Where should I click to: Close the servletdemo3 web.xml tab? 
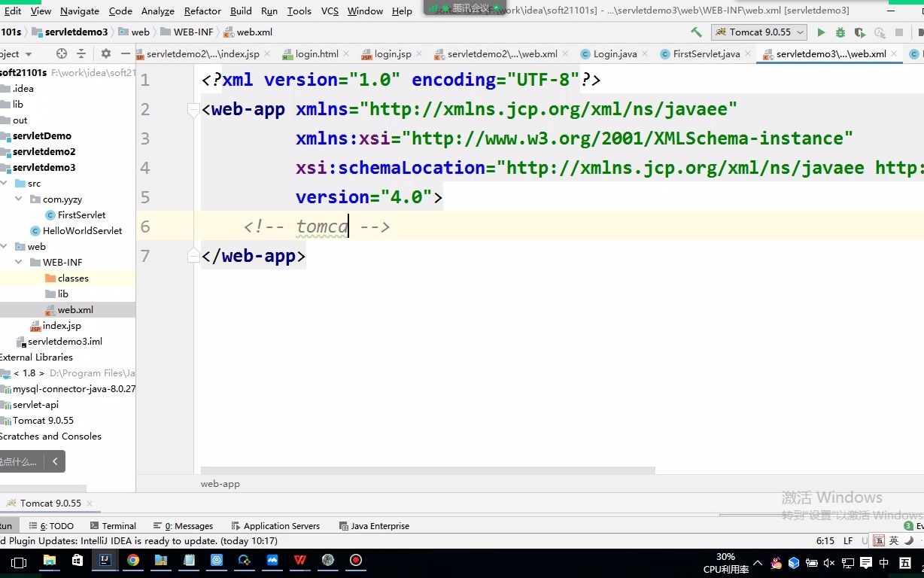click(893, 54)
